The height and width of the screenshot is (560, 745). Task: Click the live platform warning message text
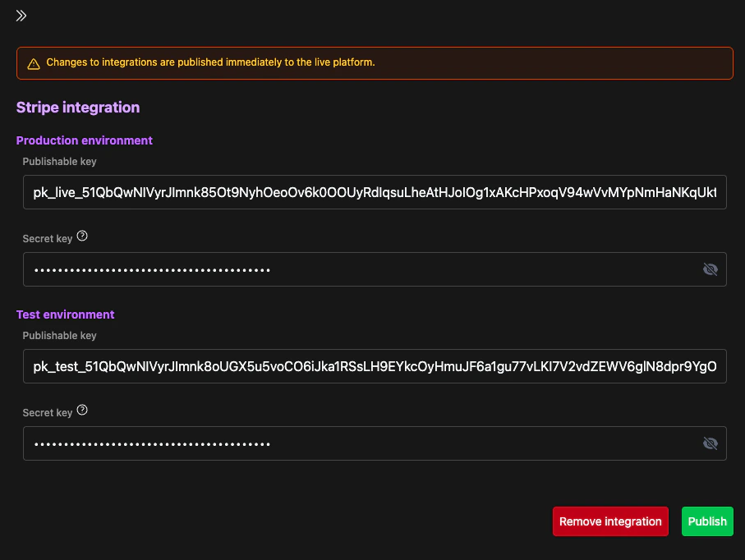tap(210, 62)
